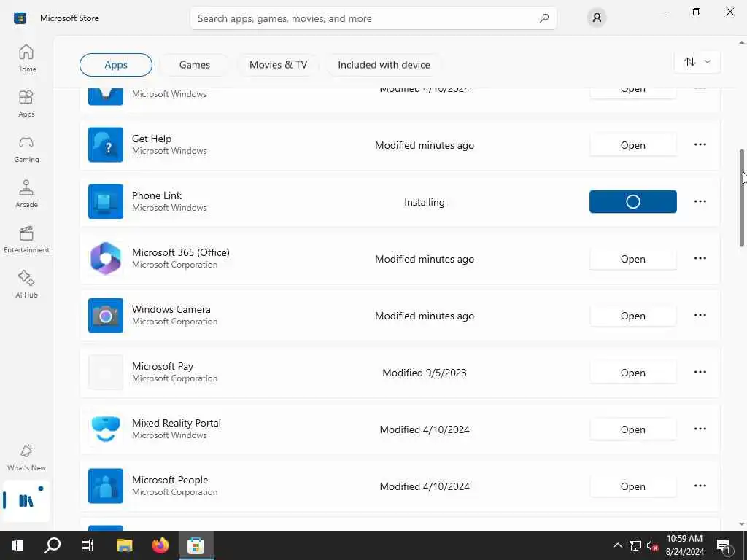Open the Windows Start menu
The image size is (747, 560).
(x=18, y=545)
